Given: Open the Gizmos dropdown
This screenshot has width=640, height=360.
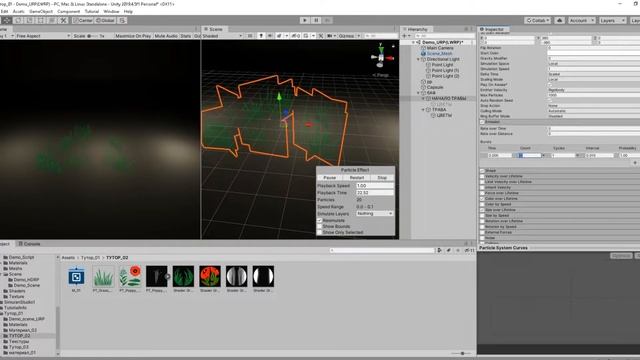Looking at the screenshot, I should coord(349,36).
